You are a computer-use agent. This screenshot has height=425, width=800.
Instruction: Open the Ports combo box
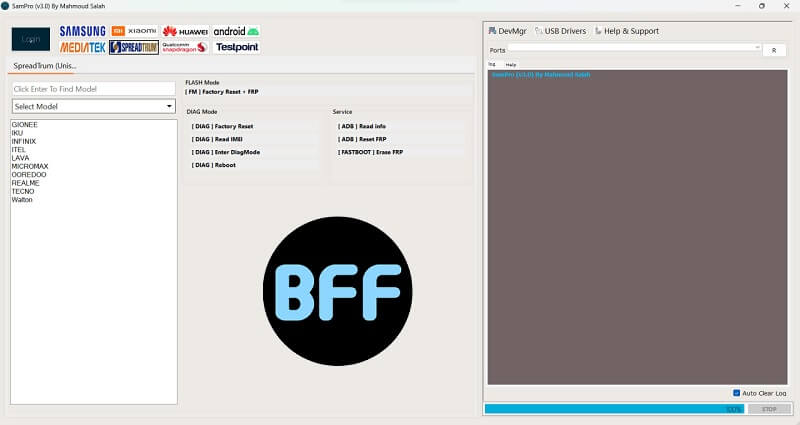tap(634, 47)
